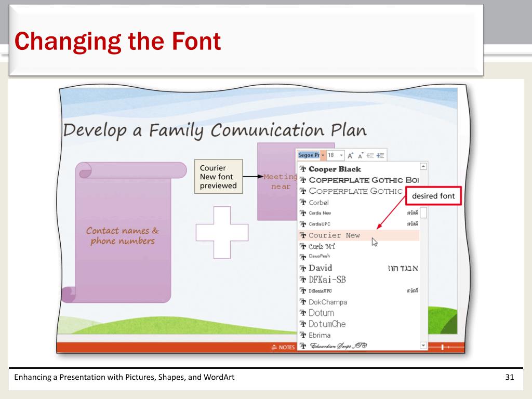Image resolution: width=532 pixels, height=399 pixels.
Task: Pick DilleniaUPC from the list
Action: pos(358,291)
